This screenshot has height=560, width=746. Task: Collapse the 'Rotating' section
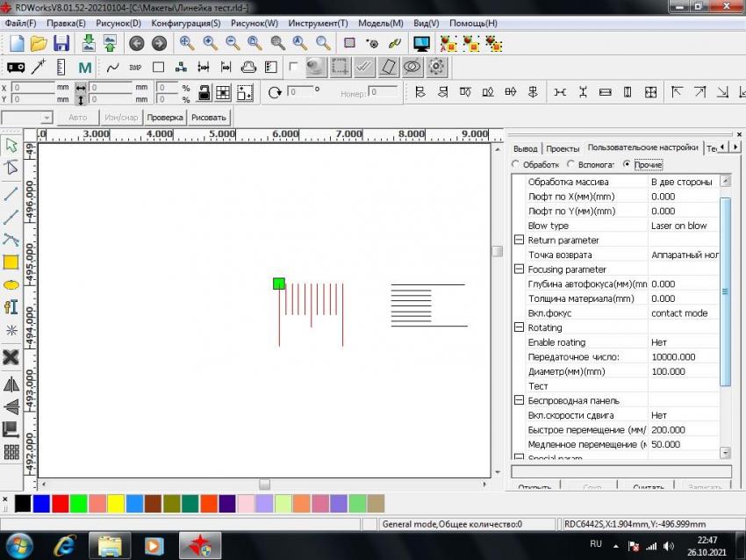519,328
